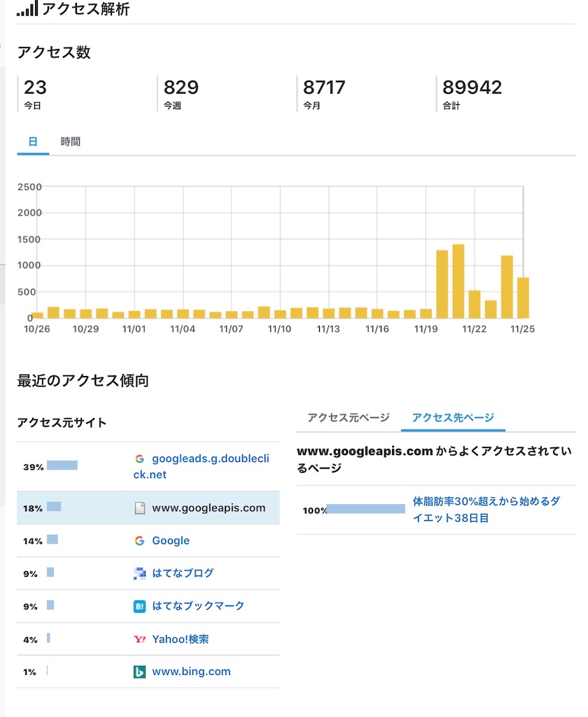Click the 最近のアクセス傾向 heading

[83, 380]
